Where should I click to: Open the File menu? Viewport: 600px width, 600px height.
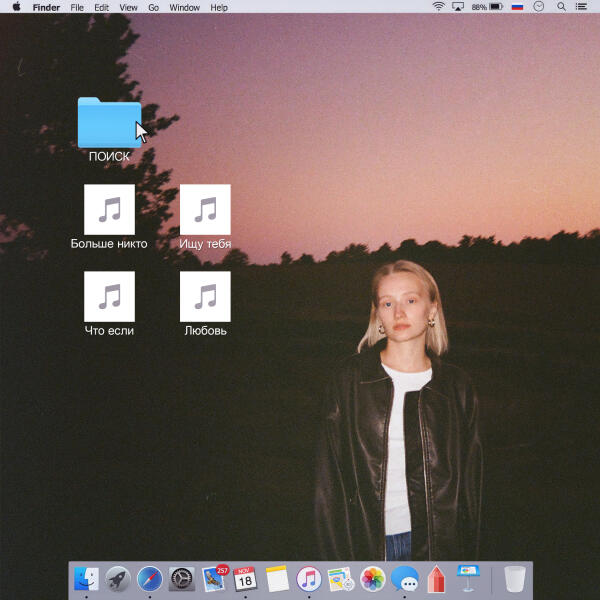(77, 7)
